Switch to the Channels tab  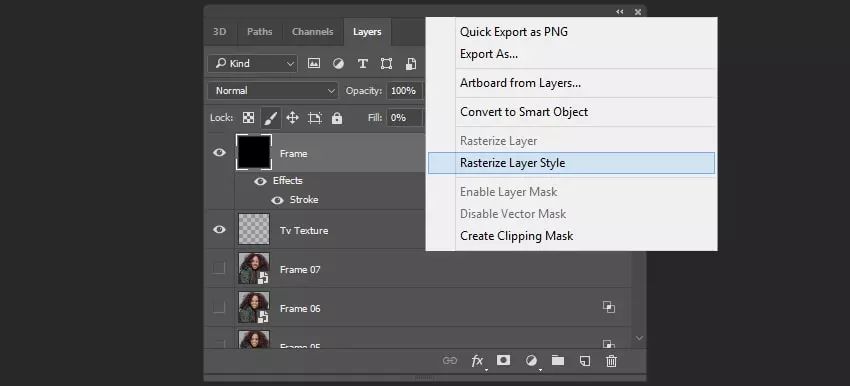(x=313, y=31)
